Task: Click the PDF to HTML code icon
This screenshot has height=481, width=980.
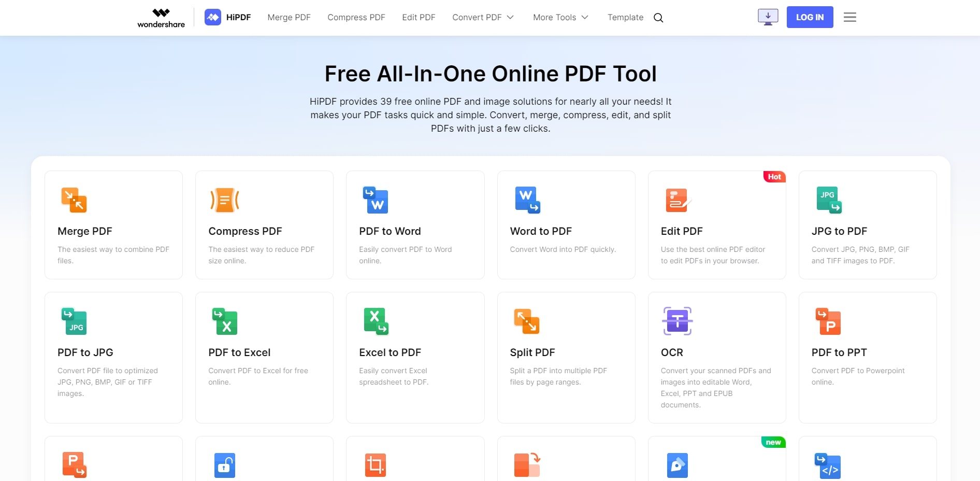Action: point(828,466)
